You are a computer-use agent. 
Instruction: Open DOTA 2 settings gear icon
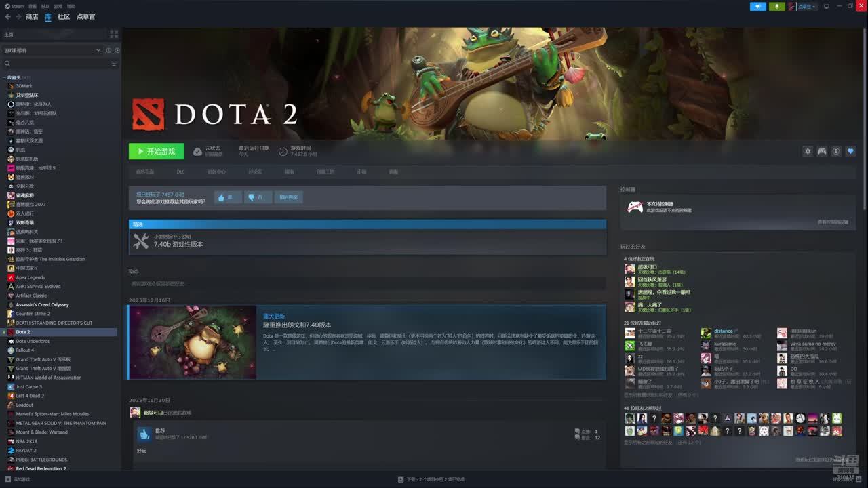point(807,151)
